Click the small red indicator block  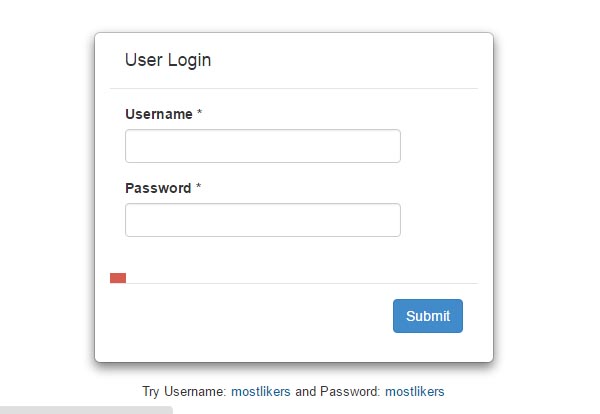(x=118, y=277)
